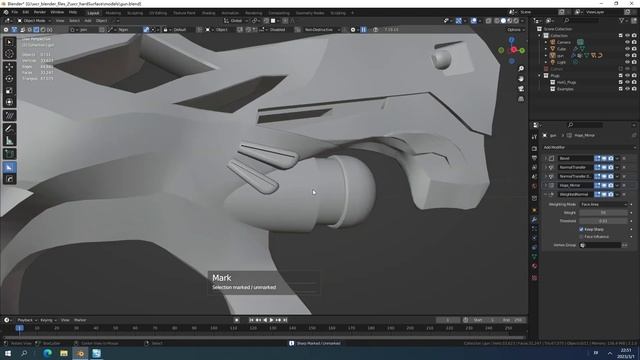Select the Cursor tool in viewport toolbar

click(9, 54)
